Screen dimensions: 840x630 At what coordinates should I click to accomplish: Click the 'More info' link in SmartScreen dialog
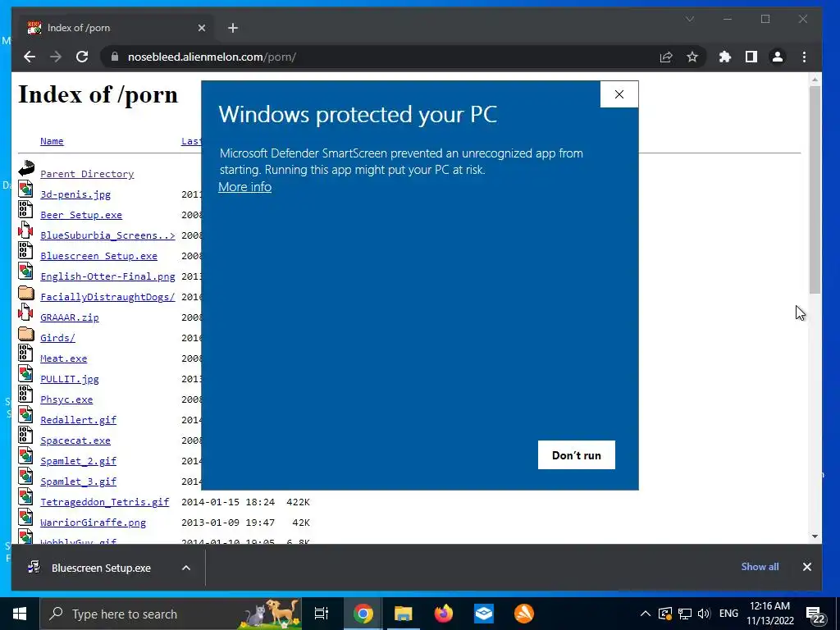click(x=244, y=187)
